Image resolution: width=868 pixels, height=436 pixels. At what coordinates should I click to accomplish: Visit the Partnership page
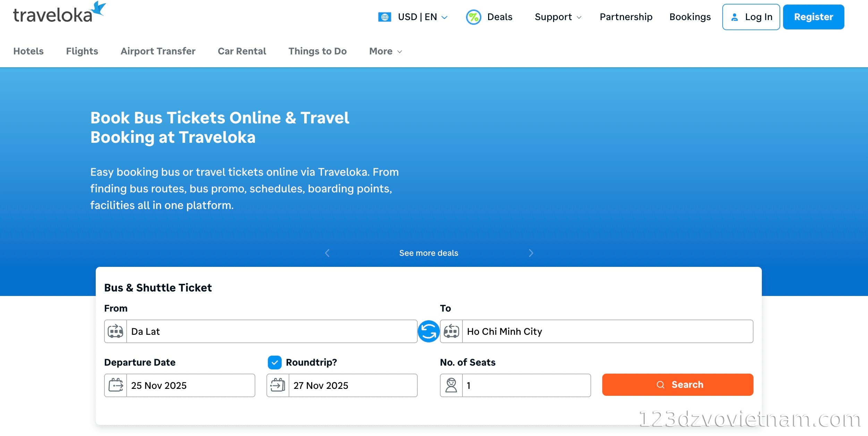[x=626, y=17]
